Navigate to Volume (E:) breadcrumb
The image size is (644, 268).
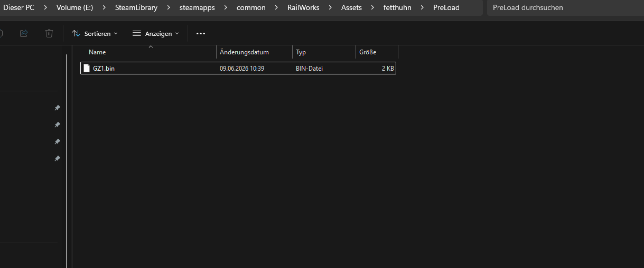point(75,7)
